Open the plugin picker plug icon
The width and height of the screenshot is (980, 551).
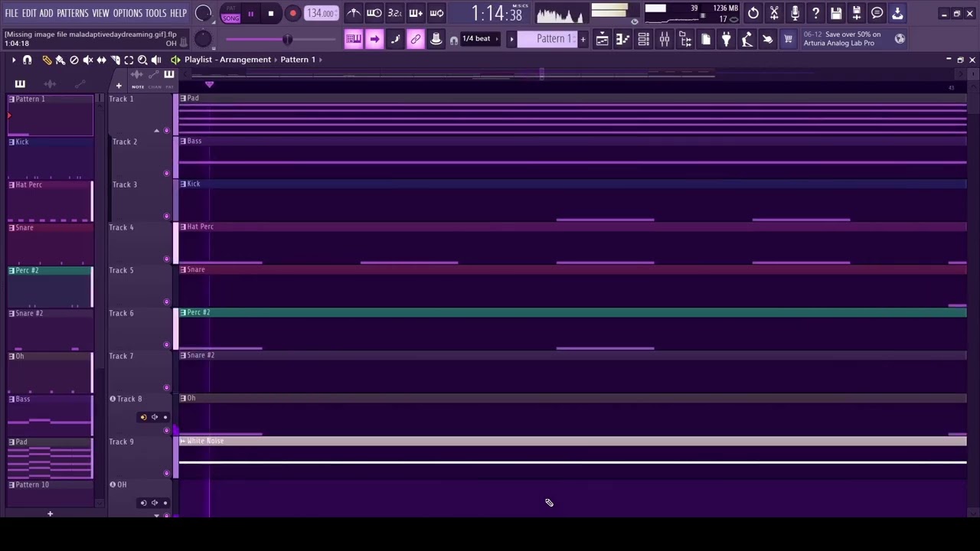coord(727,39)
